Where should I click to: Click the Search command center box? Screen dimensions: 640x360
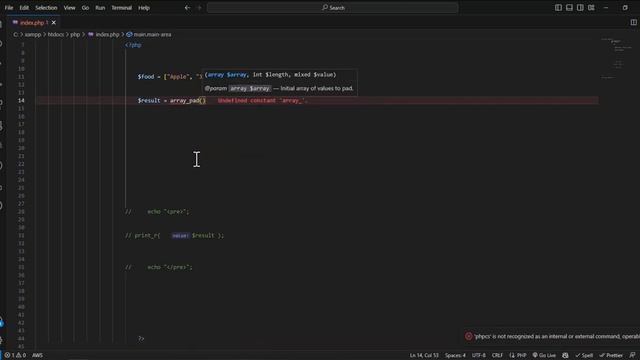pos(332,8)
